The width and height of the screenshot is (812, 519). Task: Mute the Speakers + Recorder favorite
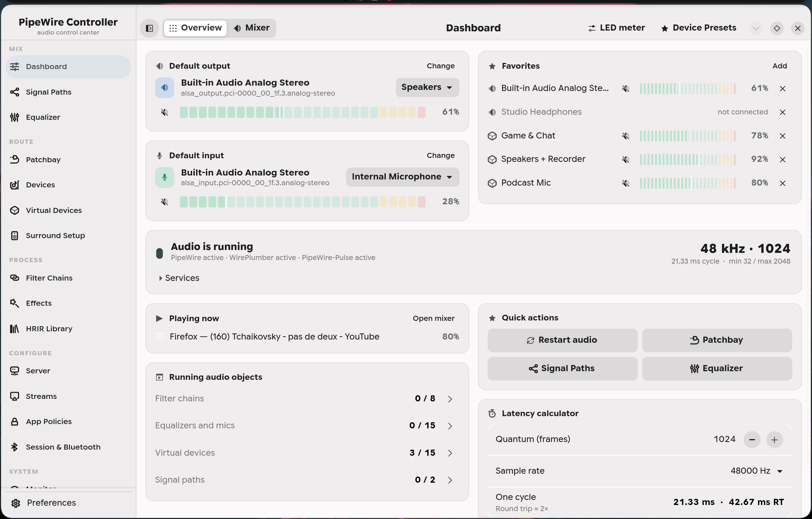(x=626, y=159)
